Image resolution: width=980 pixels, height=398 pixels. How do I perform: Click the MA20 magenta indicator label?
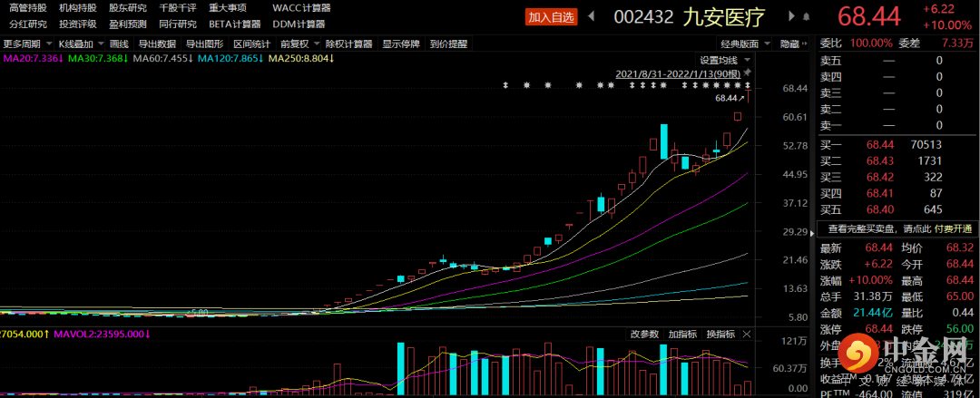tap(33, 58)
